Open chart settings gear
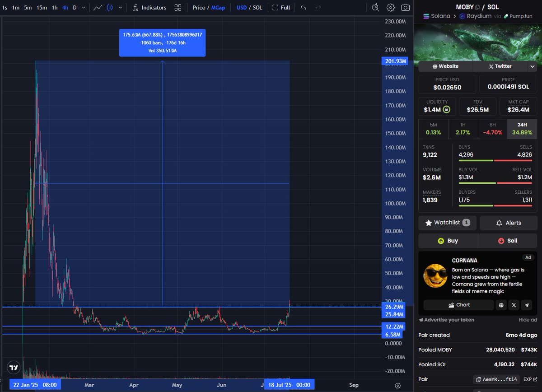Viewport: 542px width, 392px height. pyautogui.click(x=391, y=8)
